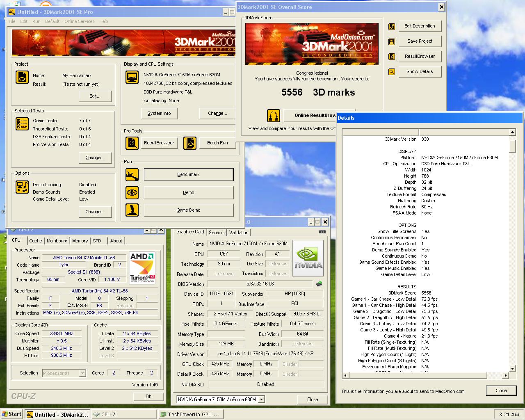Click the Benchmark run icon

click(x=132, y=175)
